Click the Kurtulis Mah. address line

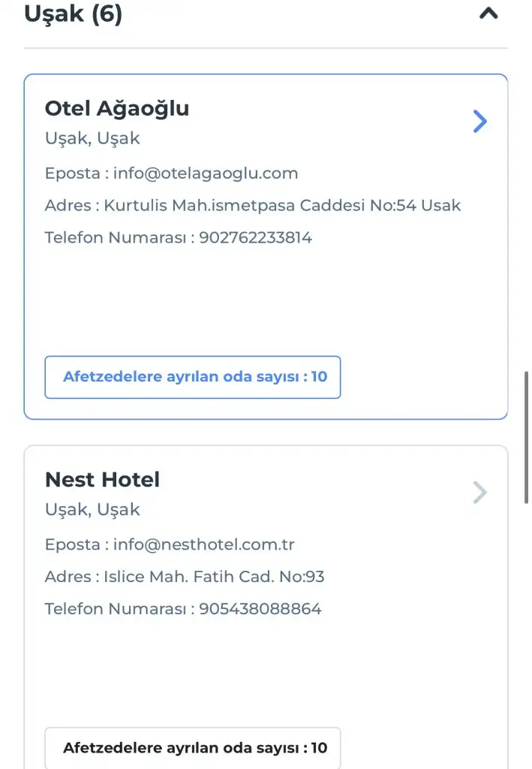tap(282, 206)
